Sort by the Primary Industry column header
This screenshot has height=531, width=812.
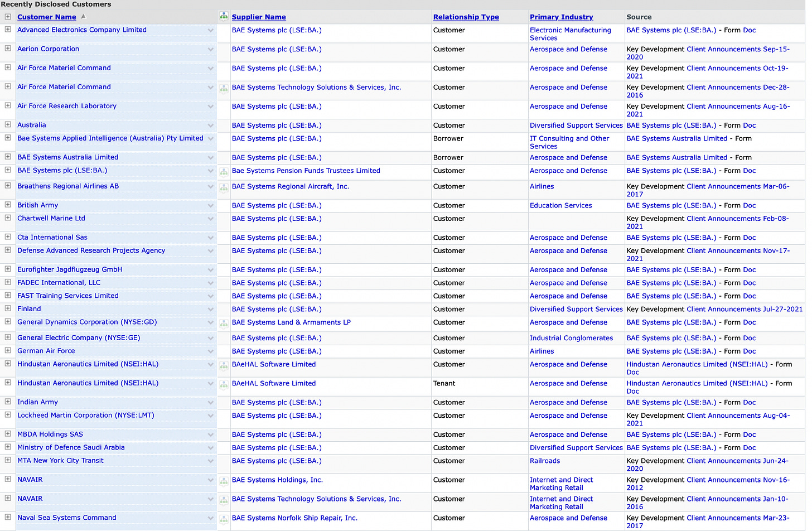[x=562, y=17]
